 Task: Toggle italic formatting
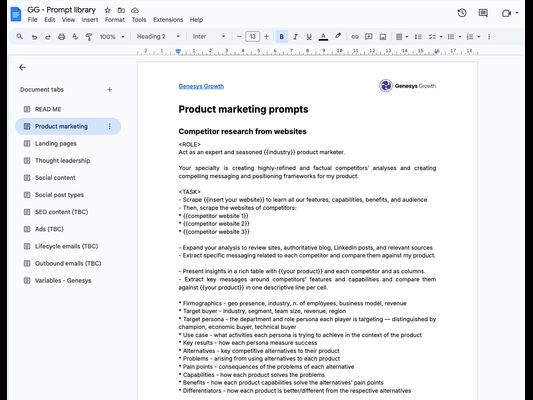(x=295, y=37)
